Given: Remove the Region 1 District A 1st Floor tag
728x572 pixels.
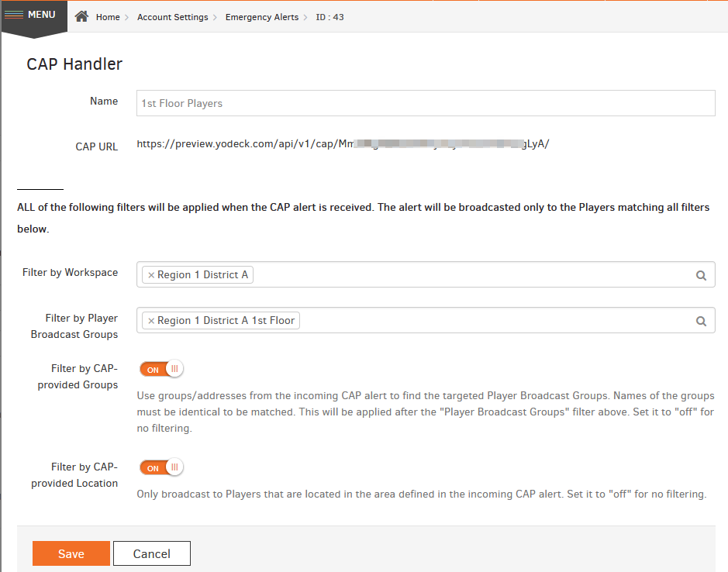Looking at the screenshot, I should [151, 321].
